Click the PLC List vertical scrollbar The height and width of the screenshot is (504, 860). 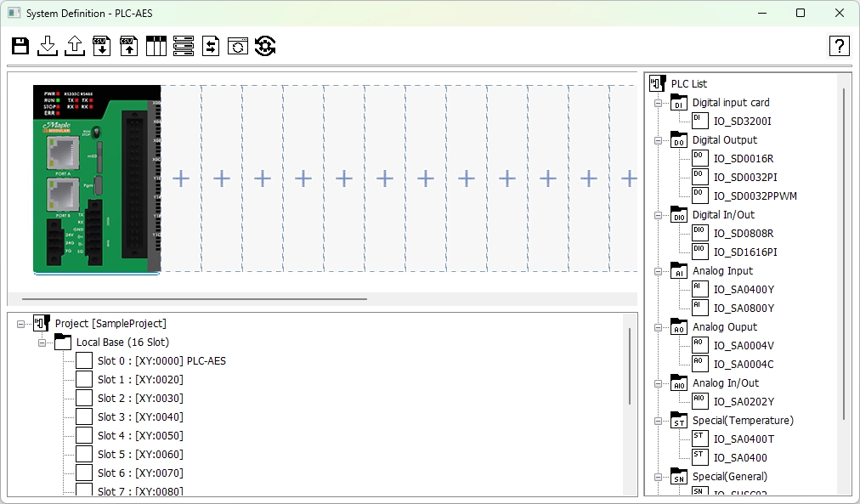click(844, 254)
